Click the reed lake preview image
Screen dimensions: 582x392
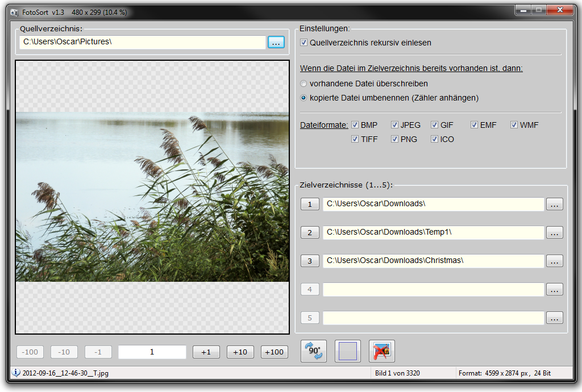[x=152, y=197]
